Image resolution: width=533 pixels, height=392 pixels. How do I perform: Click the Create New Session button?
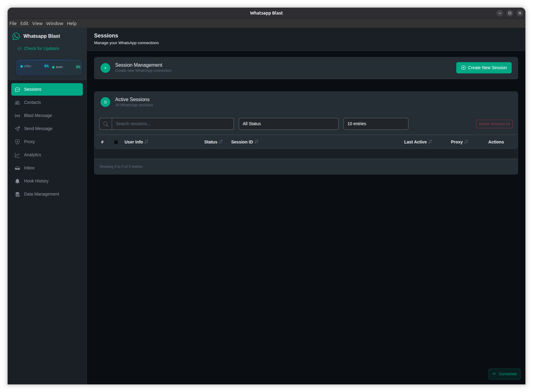(x=483, y=68)
